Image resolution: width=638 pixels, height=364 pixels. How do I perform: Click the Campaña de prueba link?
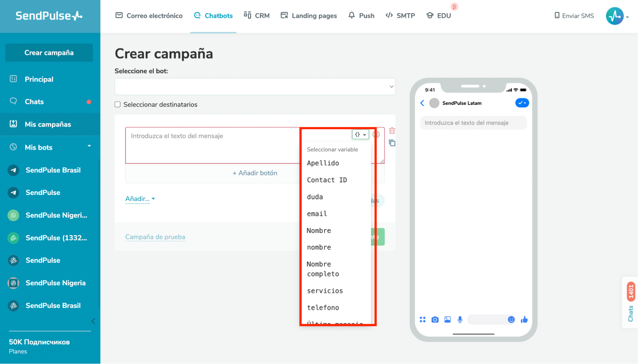pyautogui.click(x=155, y=237)
